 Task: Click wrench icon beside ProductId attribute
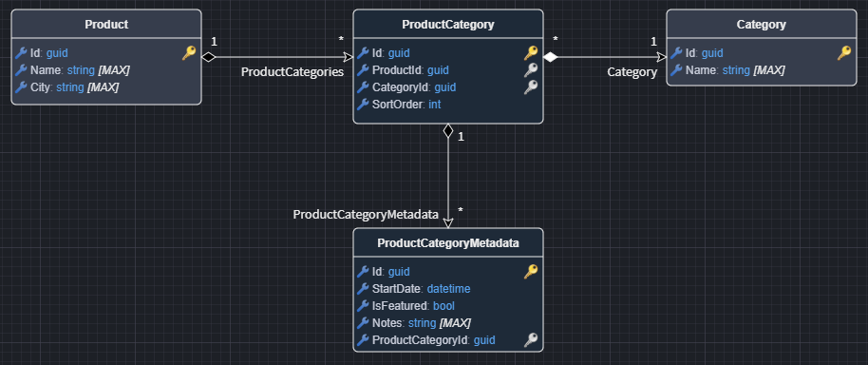pos(363,70)
